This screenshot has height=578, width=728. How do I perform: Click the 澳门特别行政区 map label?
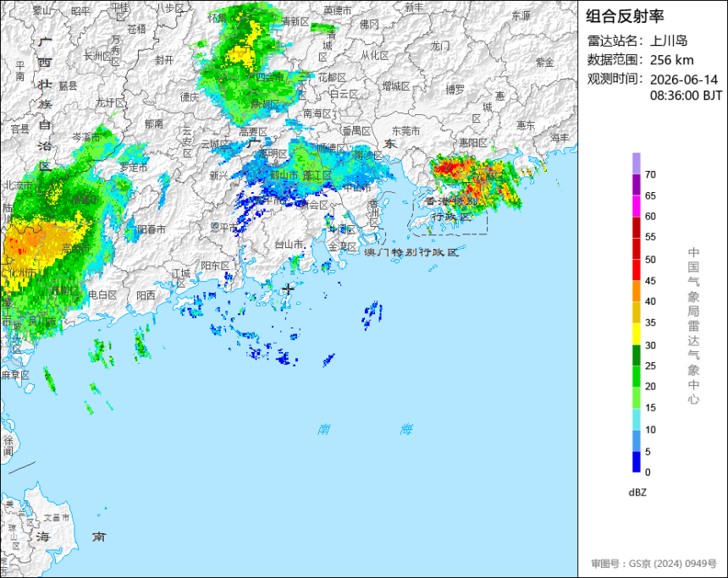[411, 252]
